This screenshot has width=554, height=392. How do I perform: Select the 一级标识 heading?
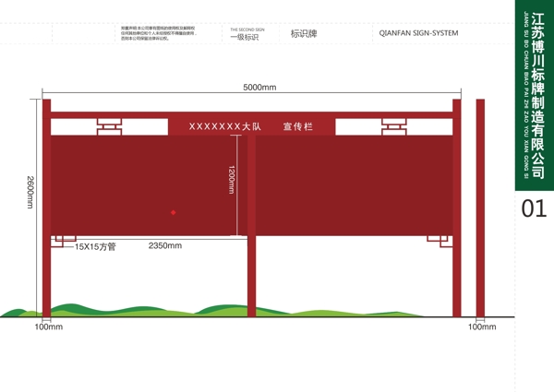pyautogui.click(x=244, y=37)
